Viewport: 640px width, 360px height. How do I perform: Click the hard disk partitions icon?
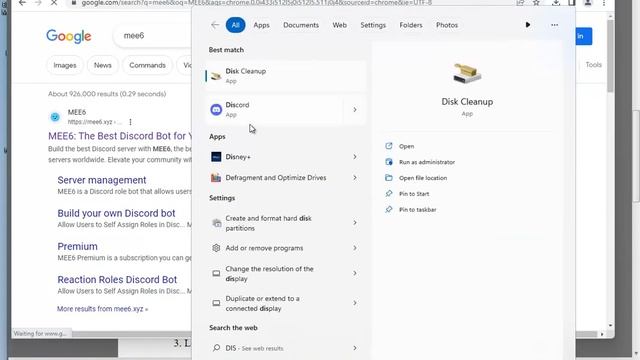[216, 223]
